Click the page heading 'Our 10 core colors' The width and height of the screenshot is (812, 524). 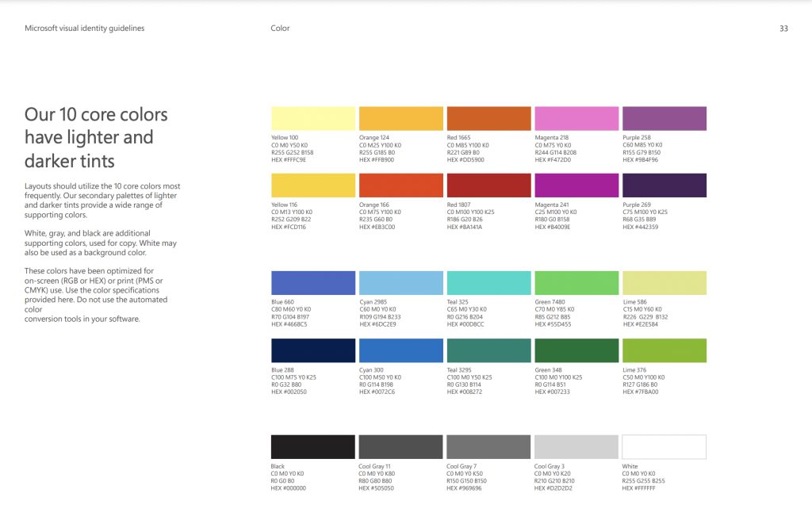click(96, 114)
